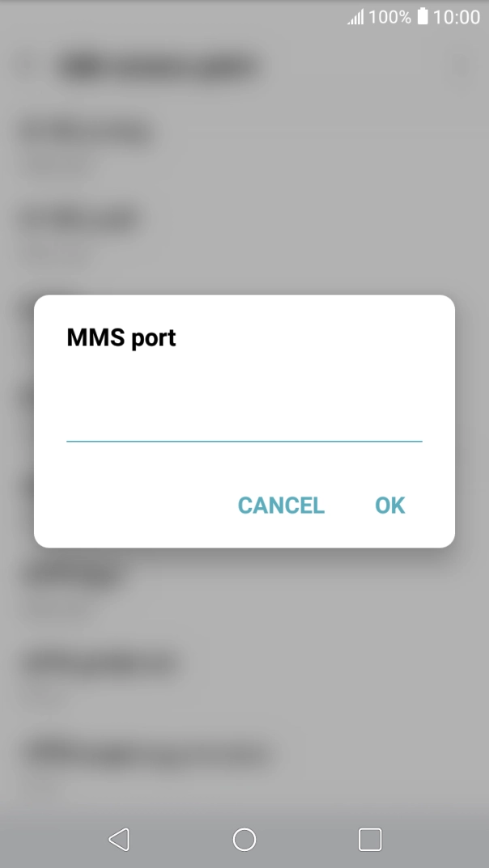Select first blurred settings entry behind dialog
This screenshot has width=489, height=868.
point(244,146)
